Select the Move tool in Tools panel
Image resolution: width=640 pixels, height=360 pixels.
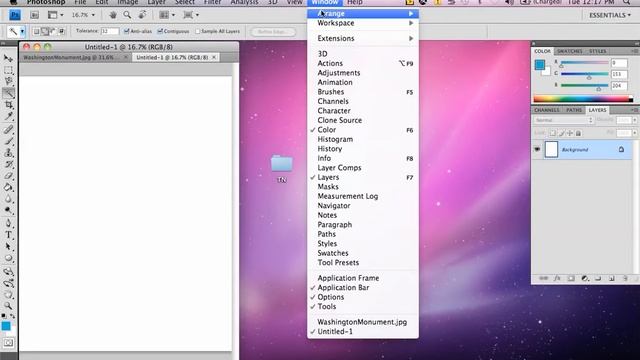point(8,58)
